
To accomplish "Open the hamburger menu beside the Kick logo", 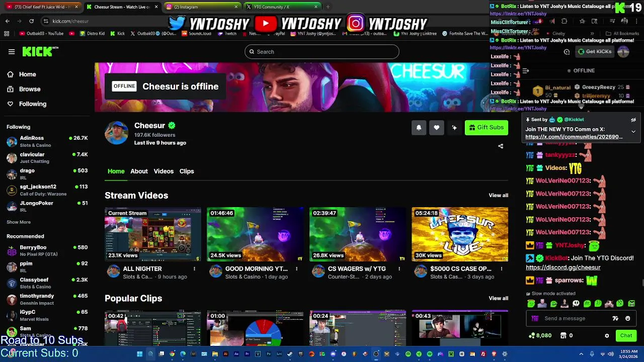I will [x=12, y=51].
